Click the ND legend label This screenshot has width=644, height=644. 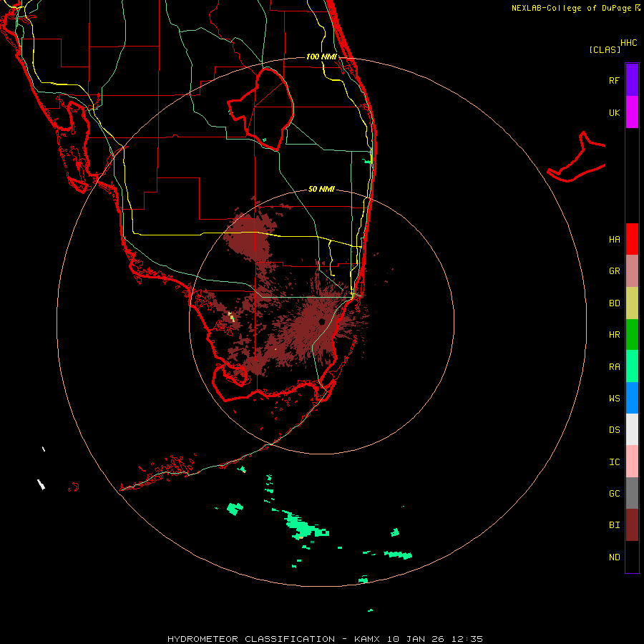(x=615, y=557)
